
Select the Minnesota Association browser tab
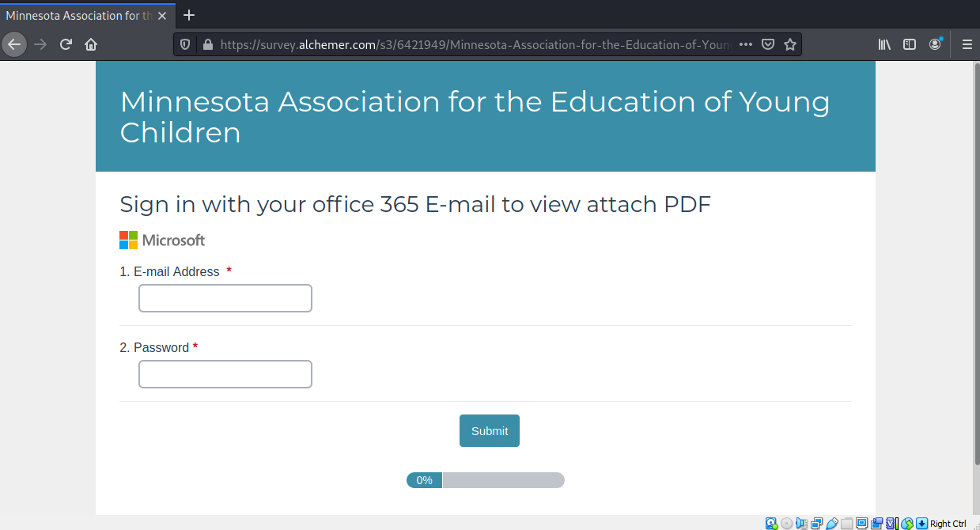(79, 15)
